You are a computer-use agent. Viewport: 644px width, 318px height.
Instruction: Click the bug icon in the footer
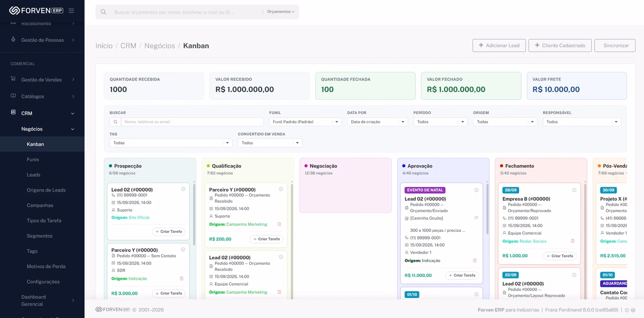tap(633, 310)
